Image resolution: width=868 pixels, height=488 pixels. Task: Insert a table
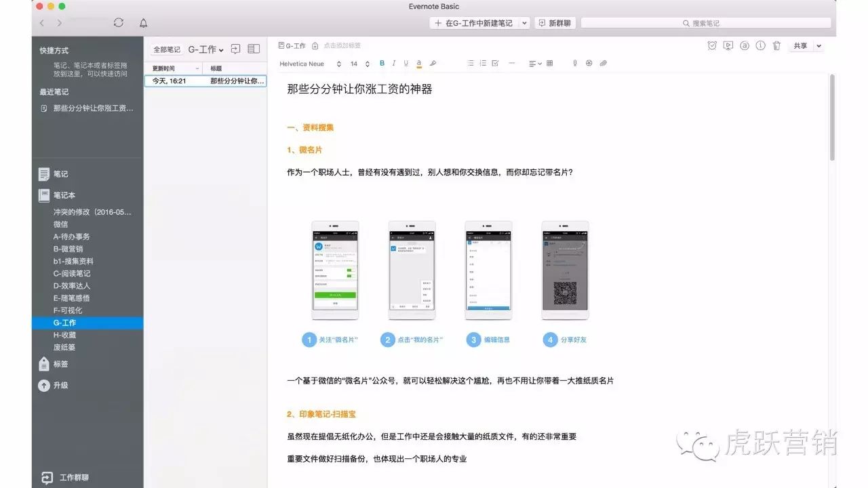(549, 64)
